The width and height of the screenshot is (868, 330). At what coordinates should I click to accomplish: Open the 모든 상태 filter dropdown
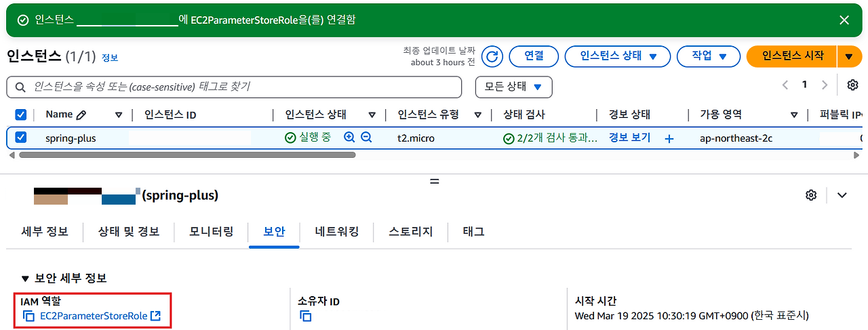[514, 87]
